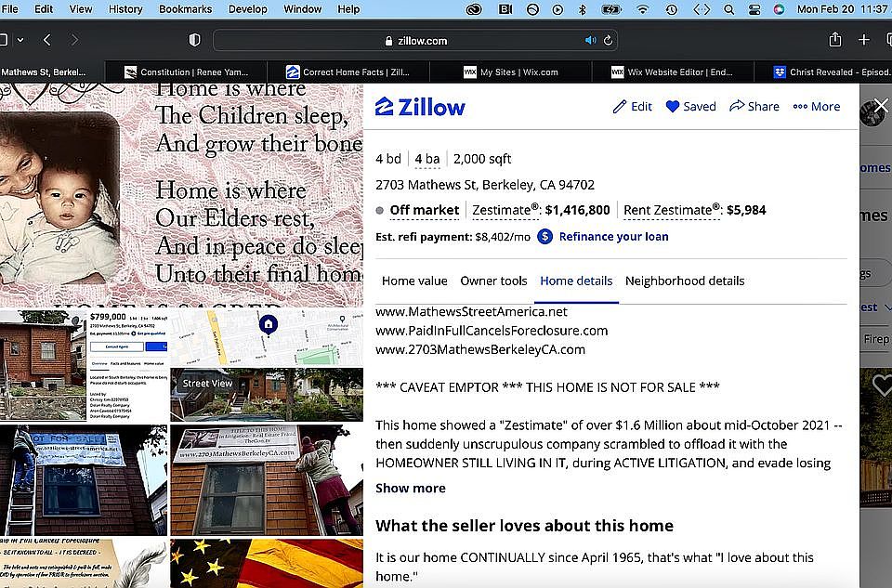Screen dimensions: 892x588
Task: Select the Owner tools tab
Action: tap(493, 281)
